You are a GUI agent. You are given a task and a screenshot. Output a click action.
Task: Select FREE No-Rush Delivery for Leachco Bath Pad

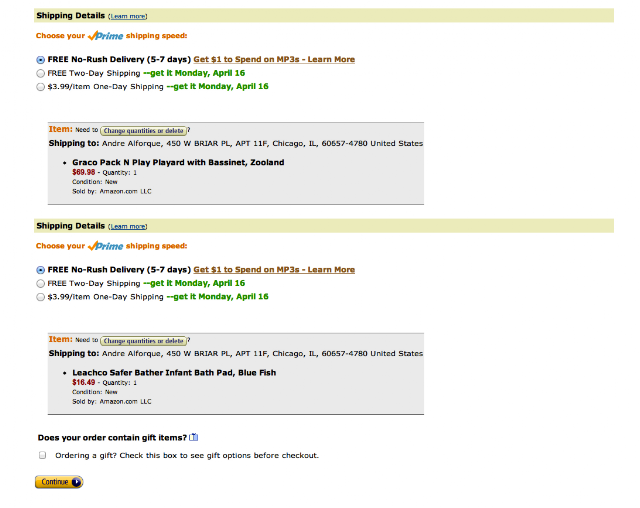click(40, 270)
